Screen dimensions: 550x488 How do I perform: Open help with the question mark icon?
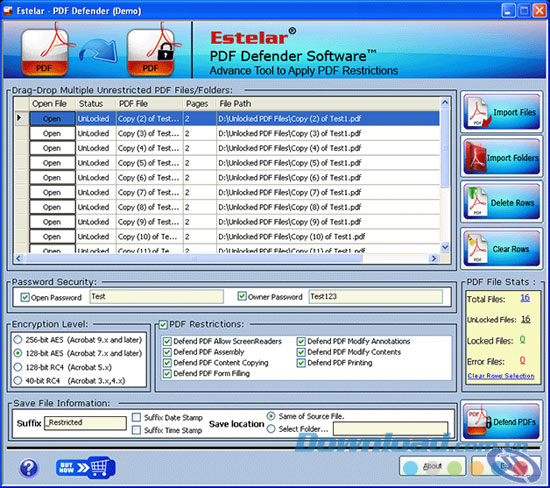point(28,468)
